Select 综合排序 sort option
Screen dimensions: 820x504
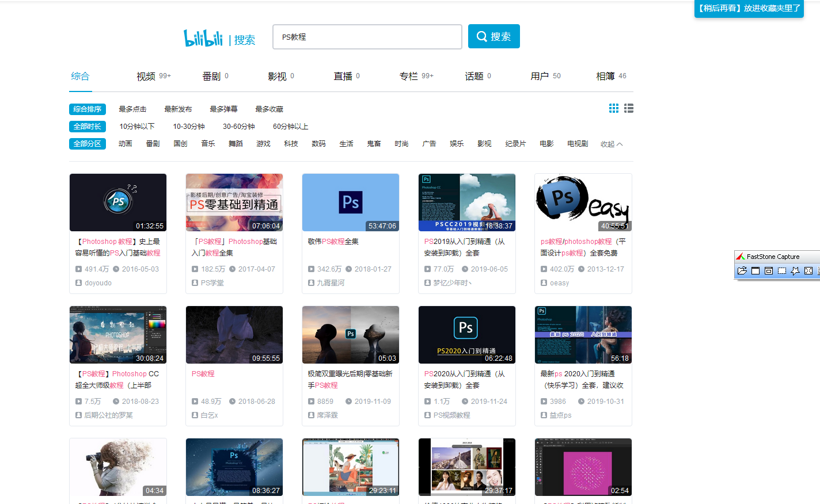(88, 109)
